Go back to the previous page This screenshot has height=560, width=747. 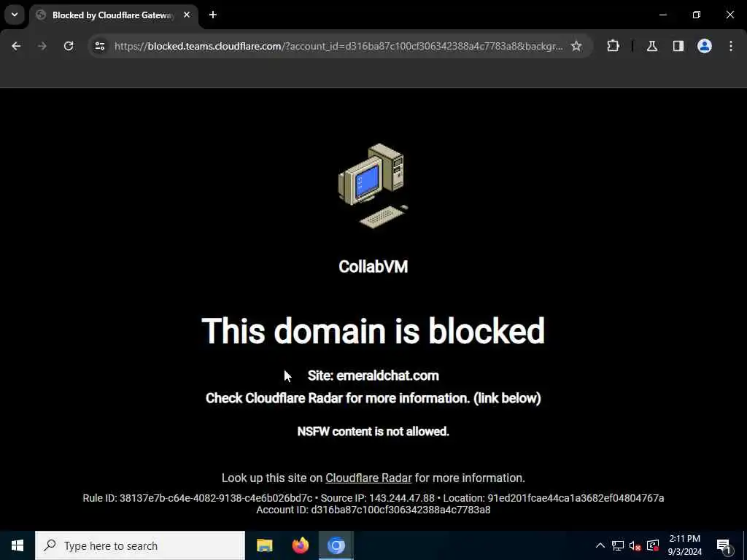[x=16, y=46]
